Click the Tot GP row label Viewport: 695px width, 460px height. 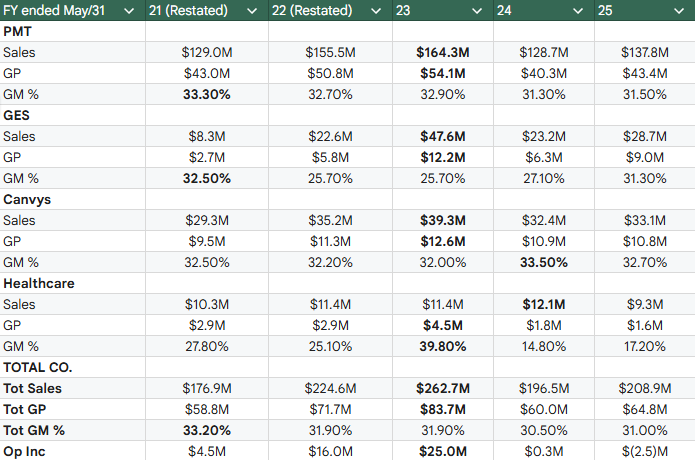coord(24,409)
